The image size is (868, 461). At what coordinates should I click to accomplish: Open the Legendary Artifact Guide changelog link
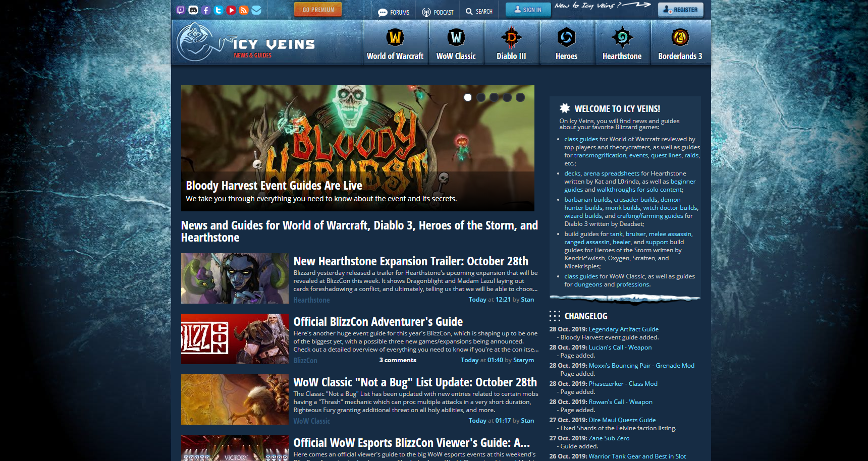(624, 329)
